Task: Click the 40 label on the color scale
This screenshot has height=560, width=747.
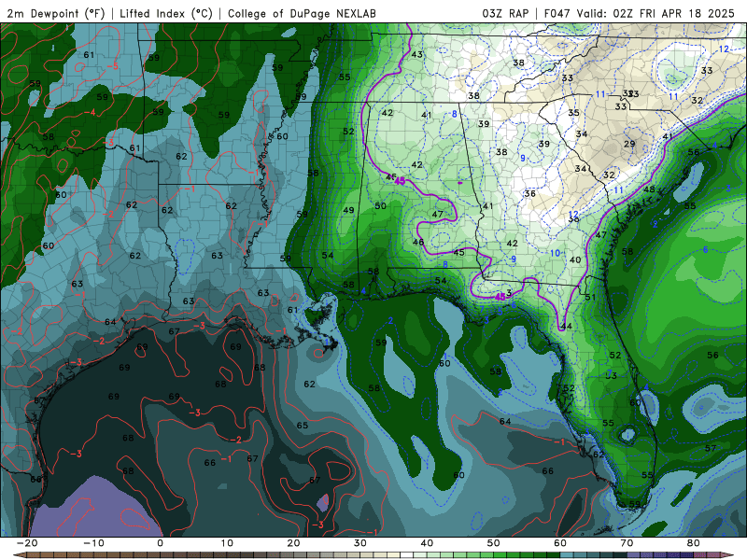Action: click(427, 543)
